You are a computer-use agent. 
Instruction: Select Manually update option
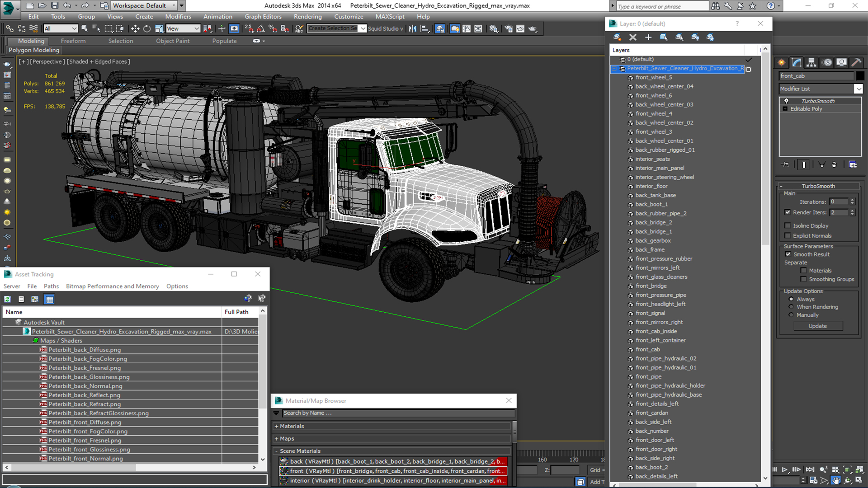pyautogui.click(x=791, y=315)
